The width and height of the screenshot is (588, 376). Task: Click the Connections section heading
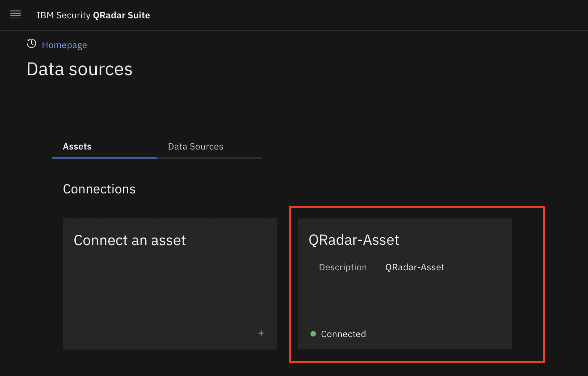point(99,189)
